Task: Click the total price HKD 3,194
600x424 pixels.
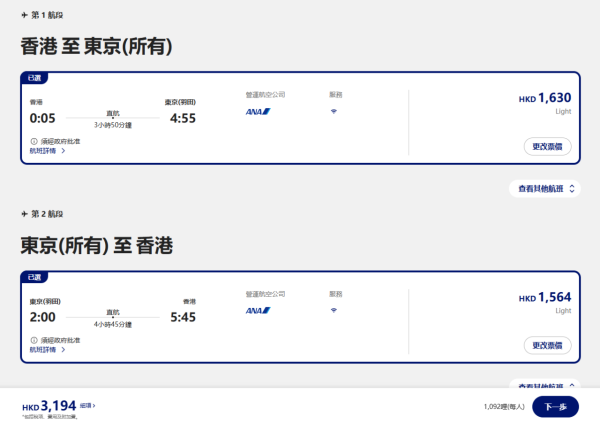Action: pos(49,406)
